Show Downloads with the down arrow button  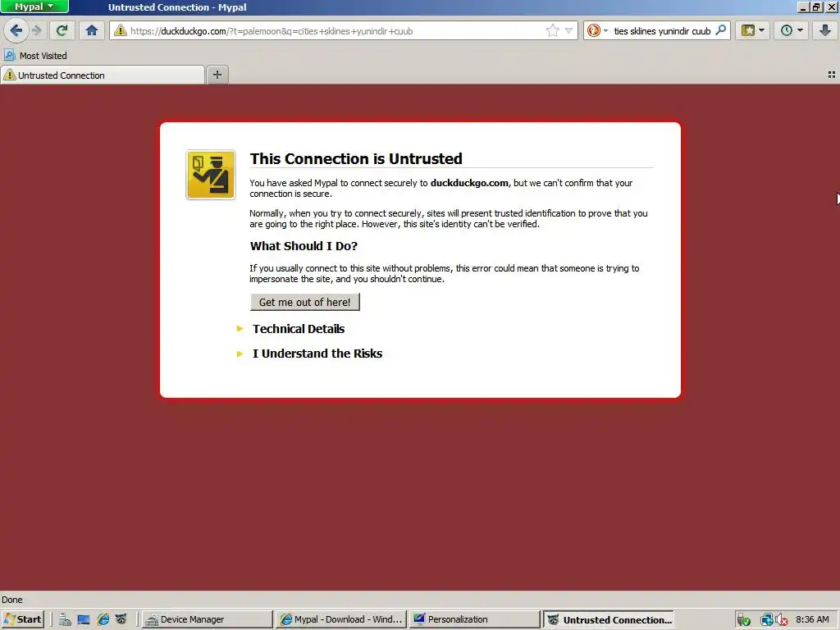[824, 30]
